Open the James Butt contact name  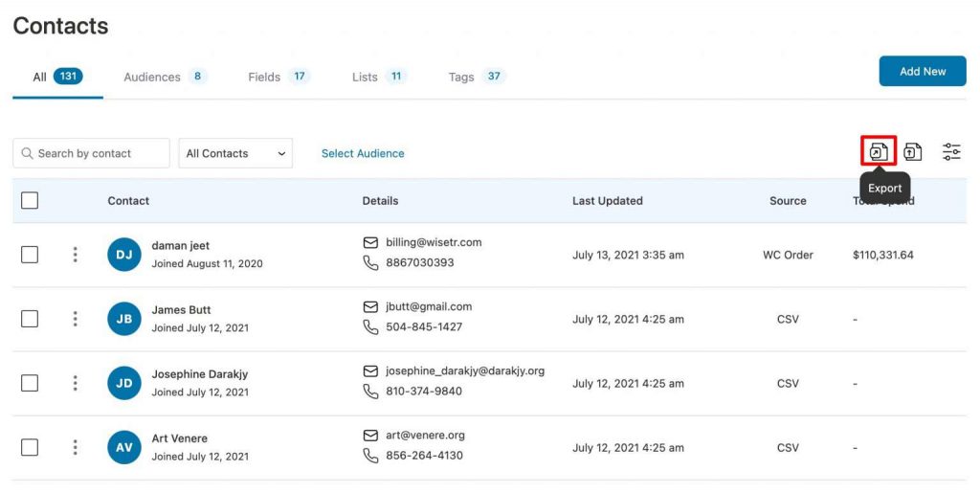pyautogui.click(x=181, y=310)
